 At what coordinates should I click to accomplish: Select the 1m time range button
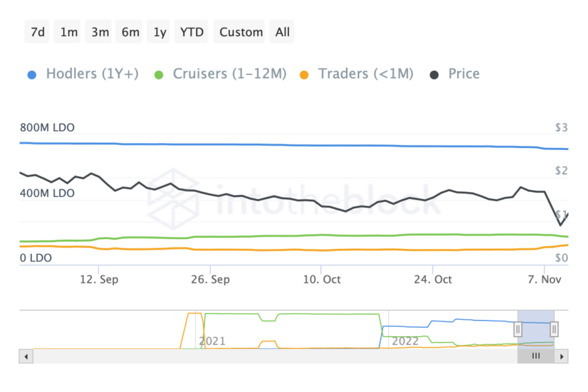pos(69,32)
